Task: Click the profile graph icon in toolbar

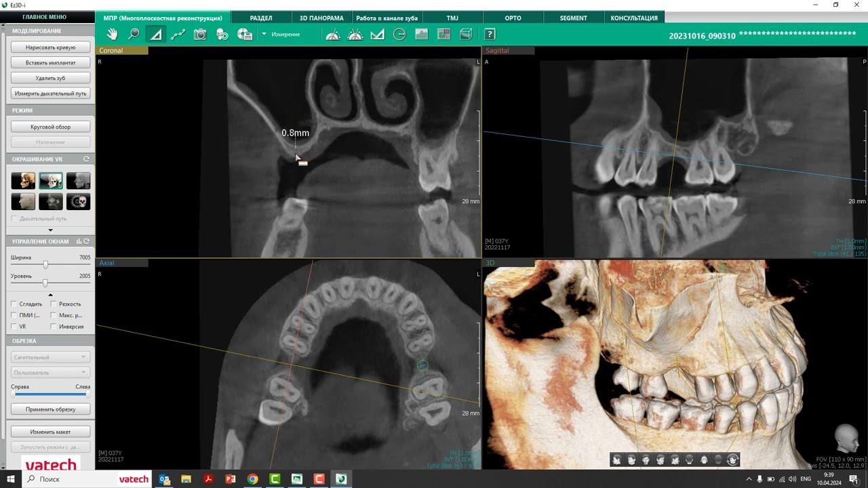Action: (x=422, y=35)
